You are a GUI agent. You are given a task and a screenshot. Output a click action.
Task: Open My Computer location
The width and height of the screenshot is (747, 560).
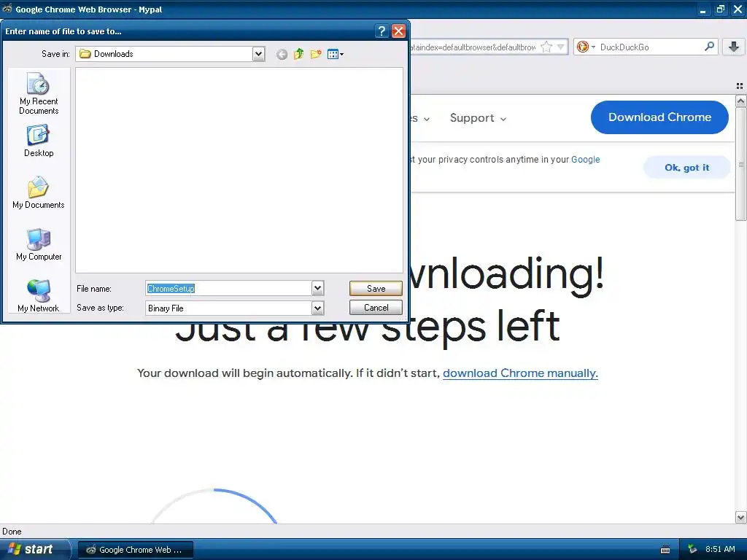(39, 245)
